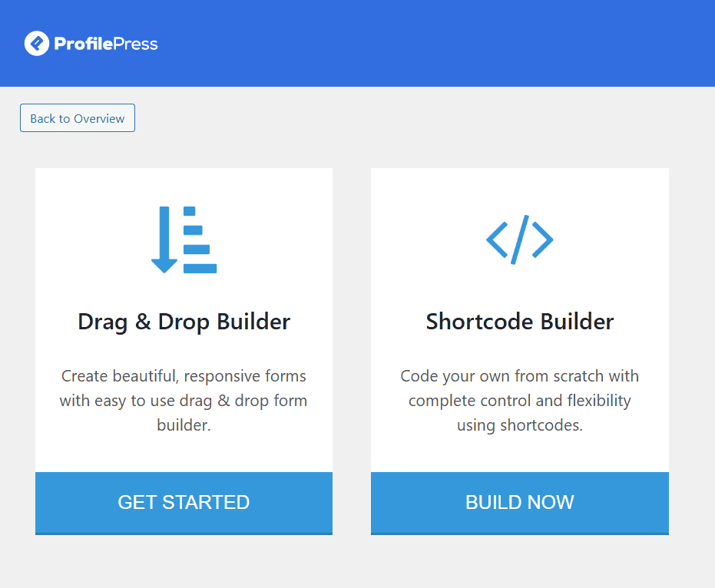Click the description text under Drag & Drop Builder
This screenshot has width=715, height=588.
[x=184, y=400]
